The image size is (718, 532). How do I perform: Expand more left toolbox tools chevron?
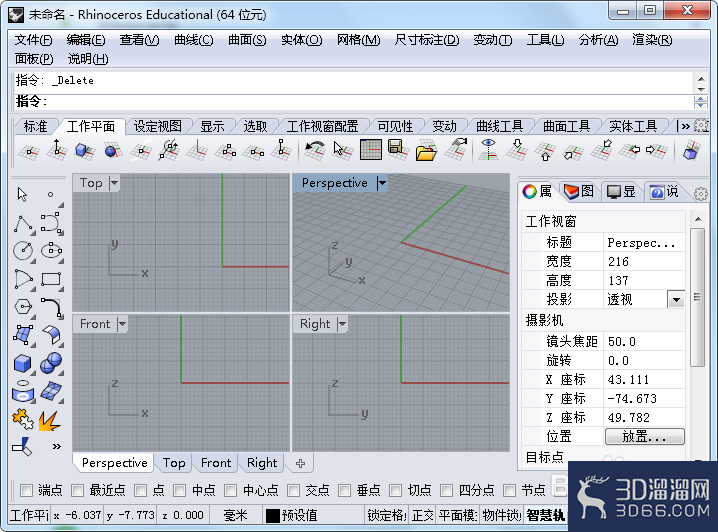(x=57, y=446)
